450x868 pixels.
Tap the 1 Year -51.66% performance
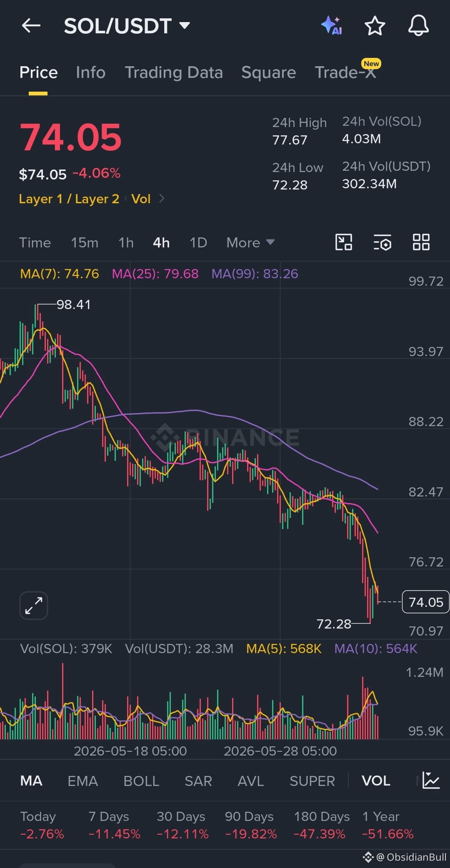pos(388,825)
